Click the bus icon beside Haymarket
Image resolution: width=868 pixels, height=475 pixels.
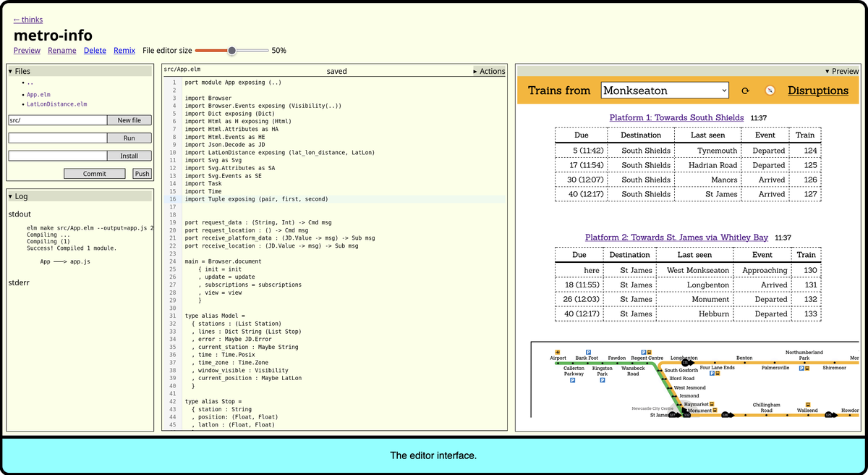712,404
